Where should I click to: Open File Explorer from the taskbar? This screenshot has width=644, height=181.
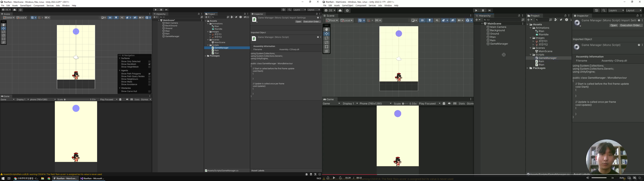(43, 178)
